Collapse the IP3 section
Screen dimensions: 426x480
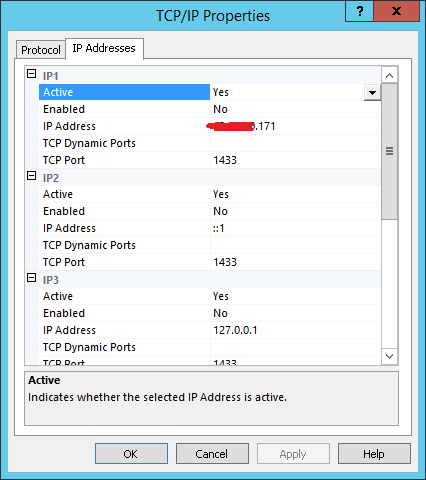[x=31, y=278]
